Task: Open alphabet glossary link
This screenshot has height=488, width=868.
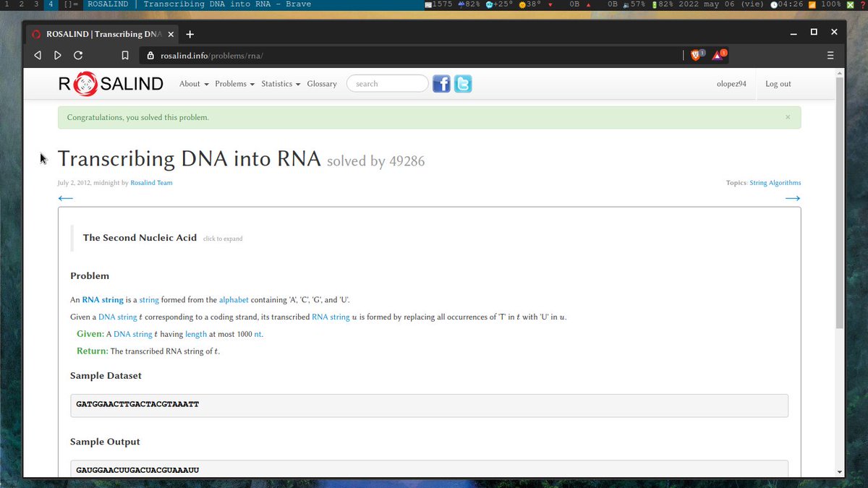Action: tap(234, 300)
